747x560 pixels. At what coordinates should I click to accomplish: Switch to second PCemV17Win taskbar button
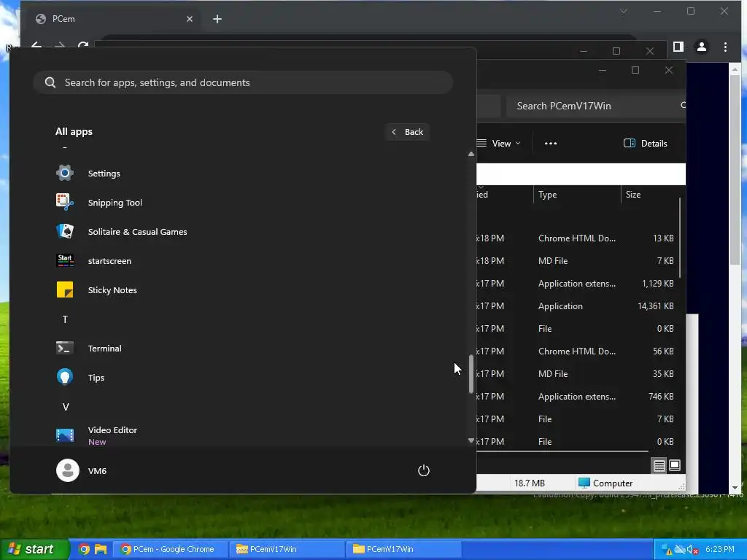(x=403, y=549)
